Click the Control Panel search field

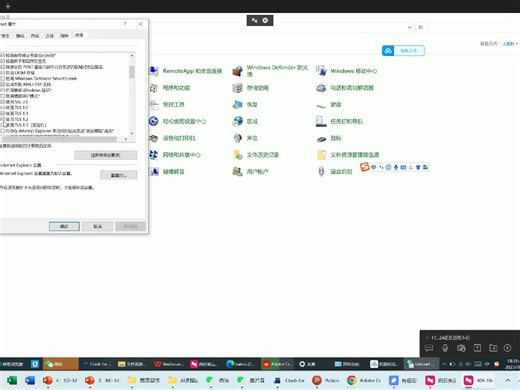(x=474, y=27)
